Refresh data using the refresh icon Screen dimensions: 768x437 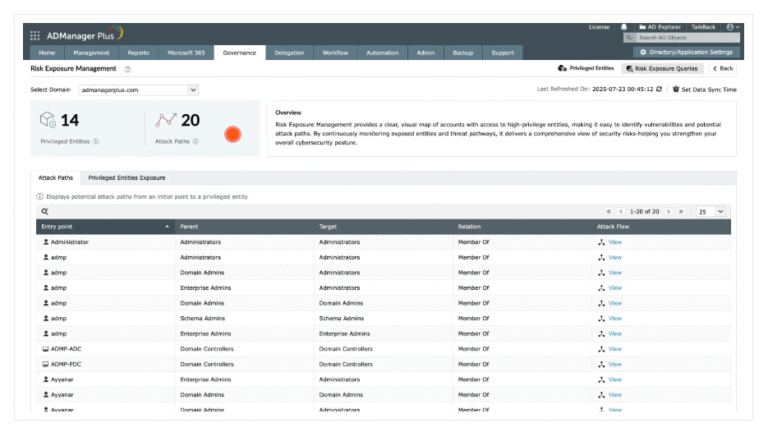[659, 89]
